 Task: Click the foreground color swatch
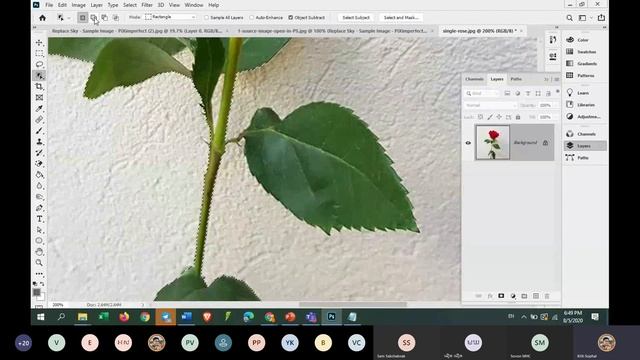[37, 292]
